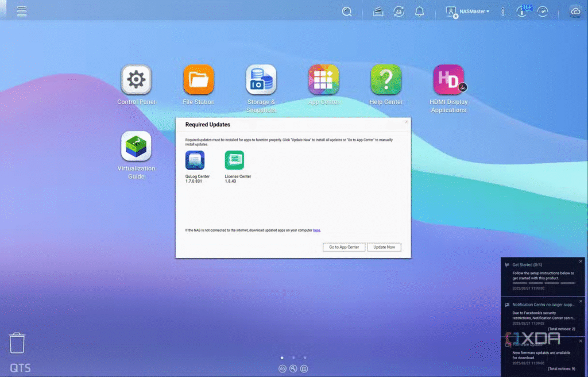Open Control Panel from desktop
The width and height of the screenshot is (588, 377).
136,80
